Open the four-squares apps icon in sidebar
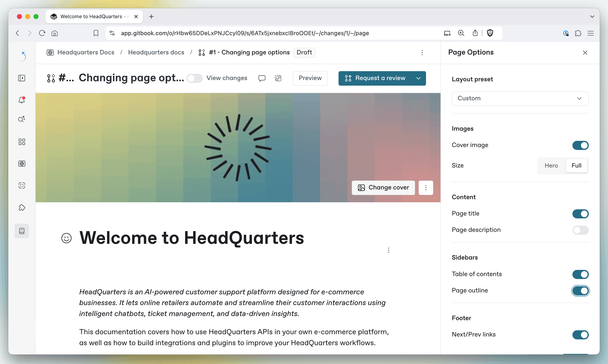This screenshot has width=608, height=364. pyautogui.click(x=22, y=142)
